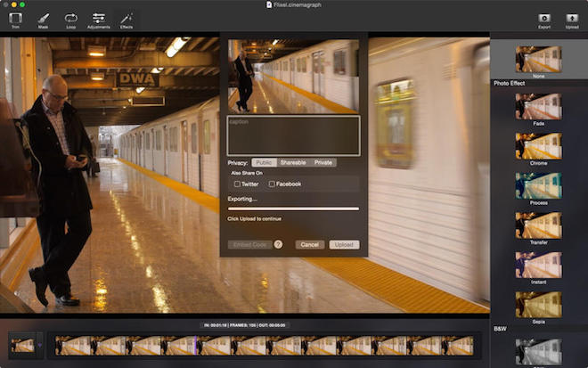Click the purple playhead marker on timeline

click(196, 346)
